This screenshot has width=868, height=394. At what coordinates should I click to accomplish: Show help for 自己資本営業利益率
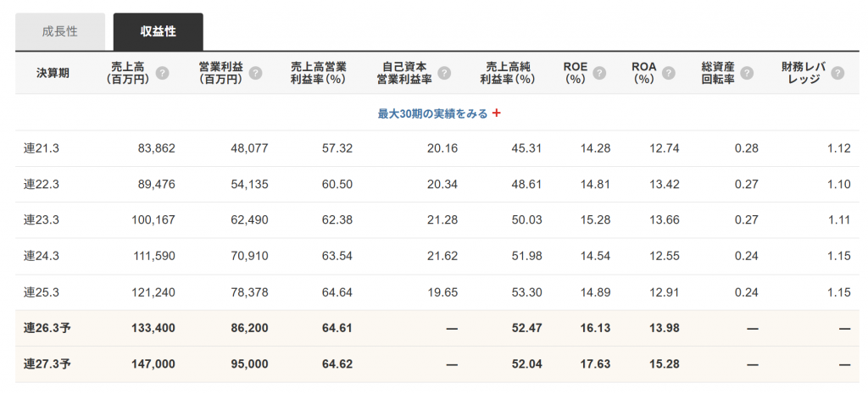point(444,73)
